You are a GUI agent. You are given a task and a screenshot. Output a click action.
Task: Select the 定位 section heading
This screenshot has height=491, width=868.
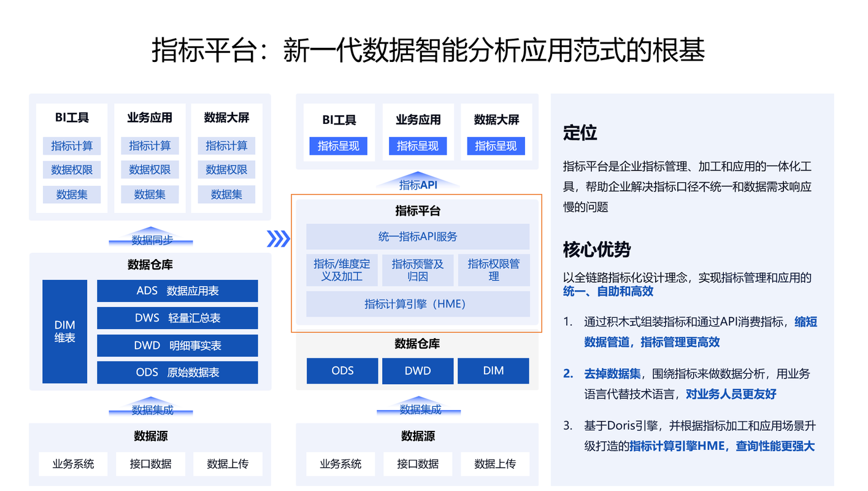pyautogui.click(x=580, y=133)
